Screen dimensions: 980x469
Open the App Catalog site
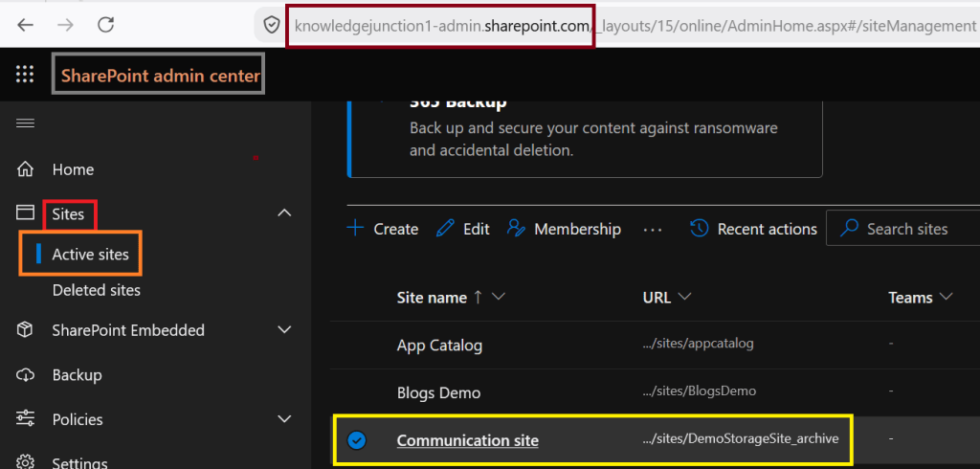coord(439,346)
